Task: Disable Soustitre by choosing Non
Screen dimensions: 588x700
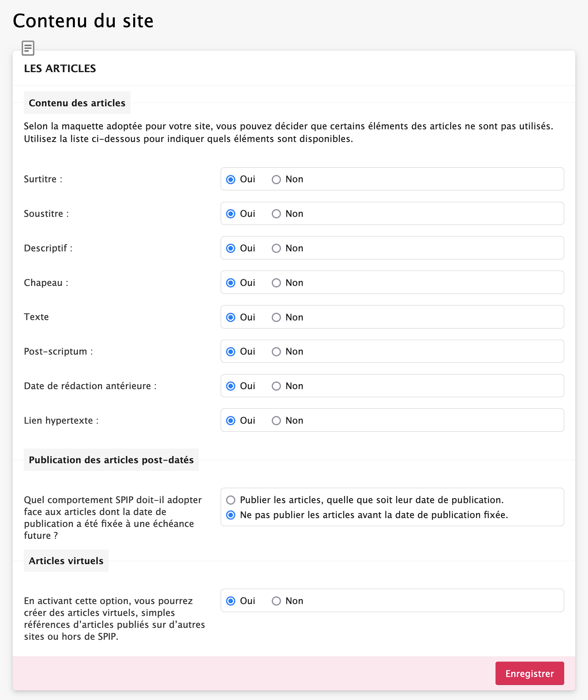Action: 276,214
